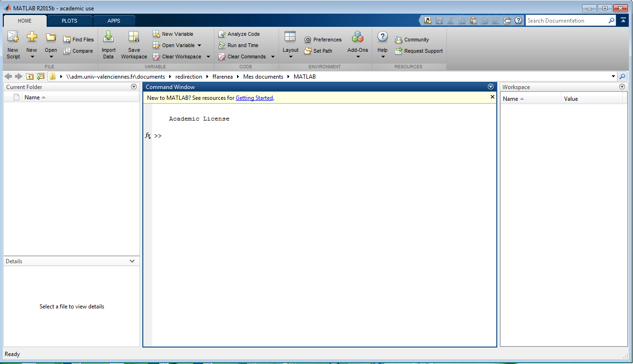The image size is (633, 364).
Task: Expand the Help dropdown arrow
Action: [383, 57]
